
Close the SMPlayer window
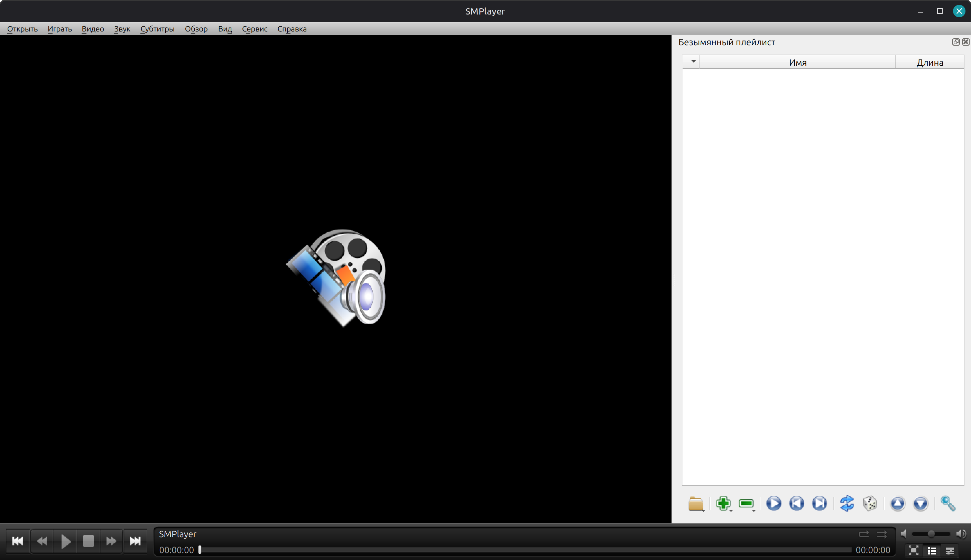click(959, 11)
